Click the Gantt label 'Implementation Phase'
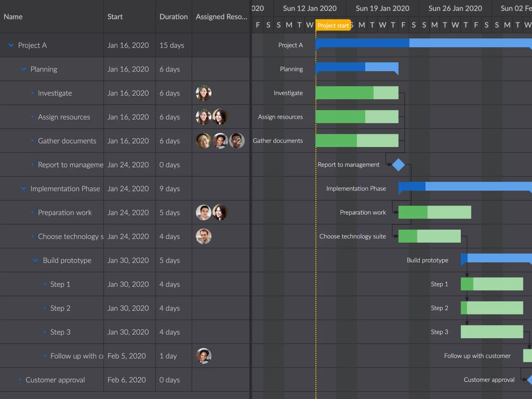 (356, 189)
